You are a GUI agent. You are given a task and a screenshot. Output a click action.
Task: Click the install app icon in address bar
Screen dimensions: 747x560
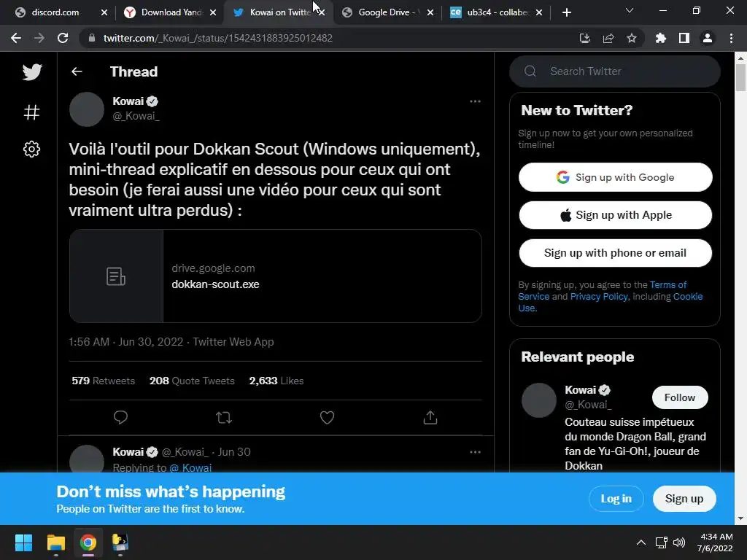coord(584,38)
